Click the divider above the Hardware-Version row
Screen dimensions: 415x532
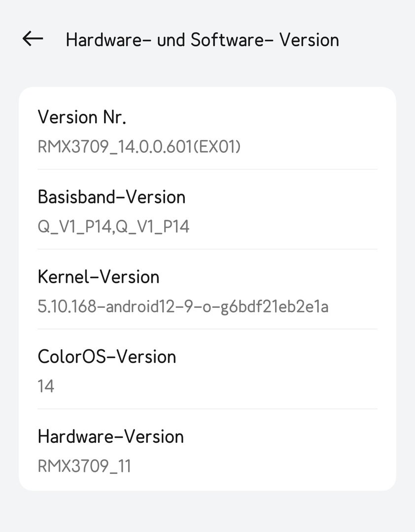click(207, 409)
